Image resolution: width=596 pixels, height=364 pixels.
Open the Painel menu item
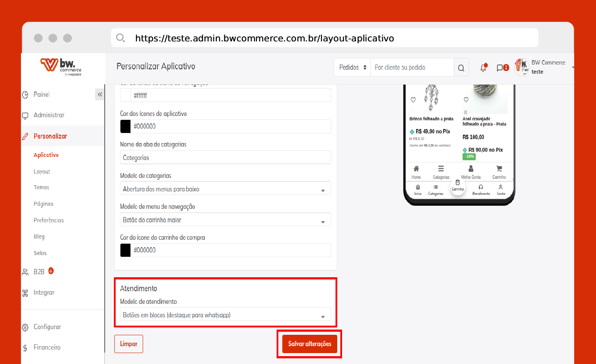41,95
